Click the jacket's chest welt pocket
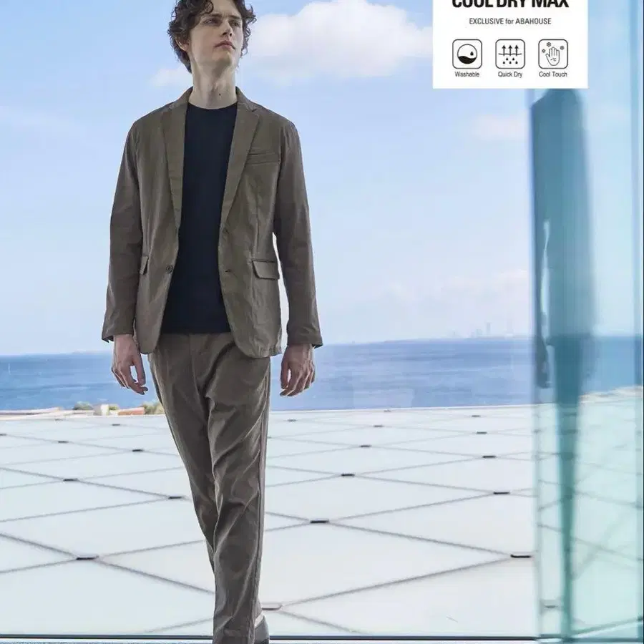The height and width of the screenshot is (644, 644). pyautogui.click(x=263, y=156)
